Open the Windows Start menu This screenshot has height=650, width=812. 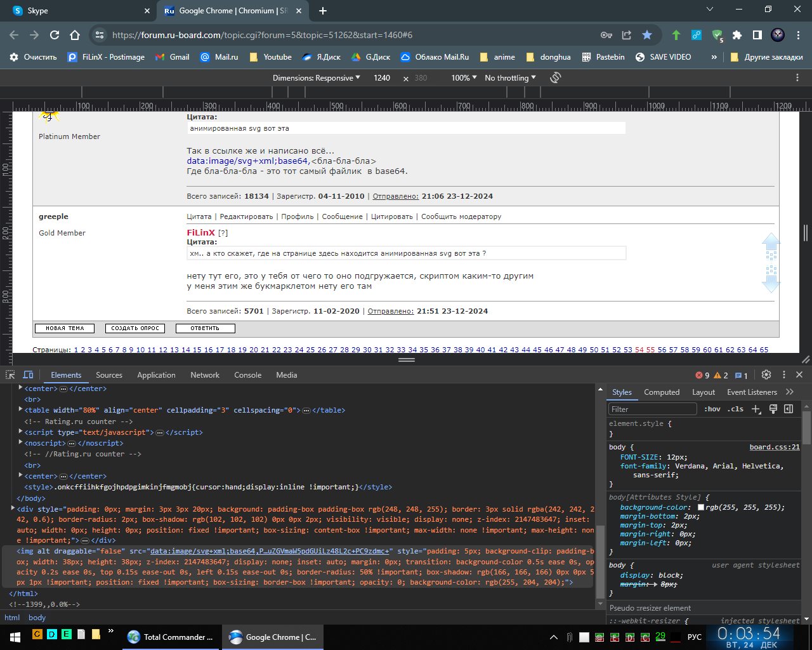coord(14,637)
